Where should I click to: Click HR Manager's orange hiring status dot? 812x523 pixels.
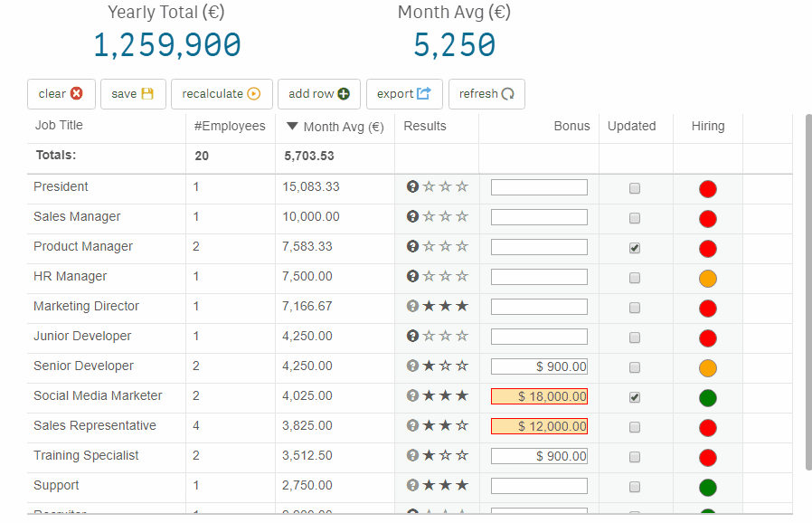click(x=708, y=279)
